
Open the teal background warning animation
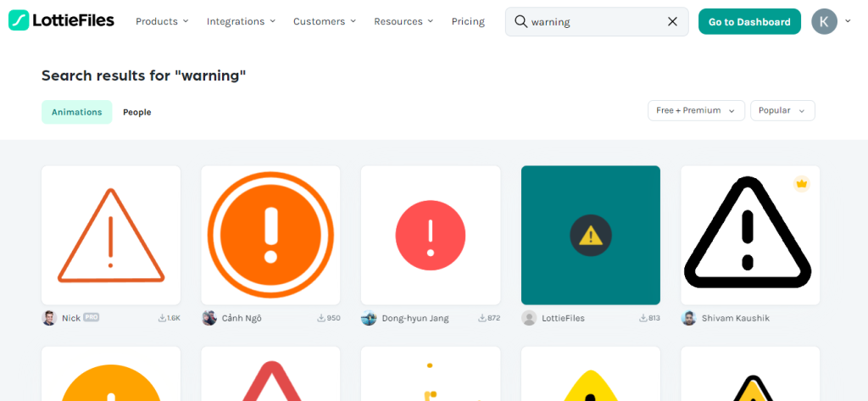pyautogui.click(x=590, y=235)
